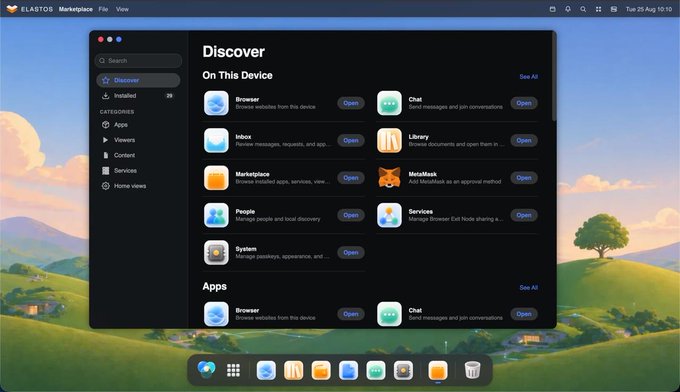Launch Library from the dock
Viewport: 680px width, 392px height.
294,371
